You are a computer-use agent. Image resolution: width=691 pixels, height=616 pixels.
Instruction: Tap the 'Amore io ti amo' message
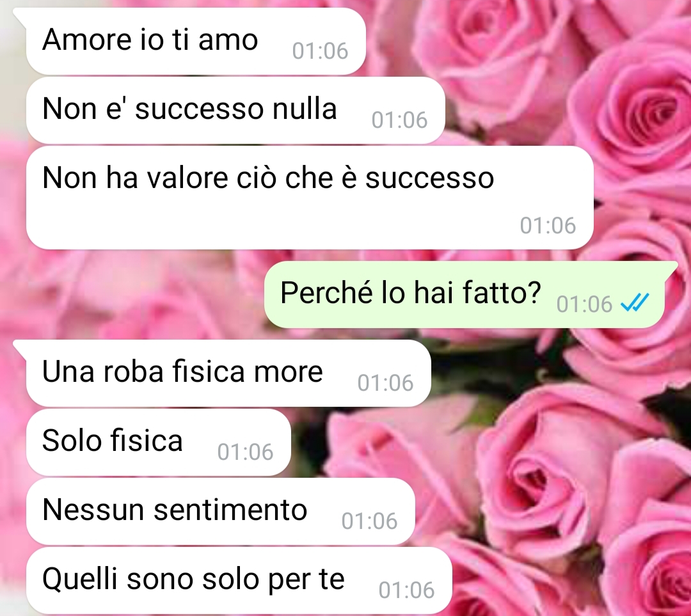pos(196,41)
